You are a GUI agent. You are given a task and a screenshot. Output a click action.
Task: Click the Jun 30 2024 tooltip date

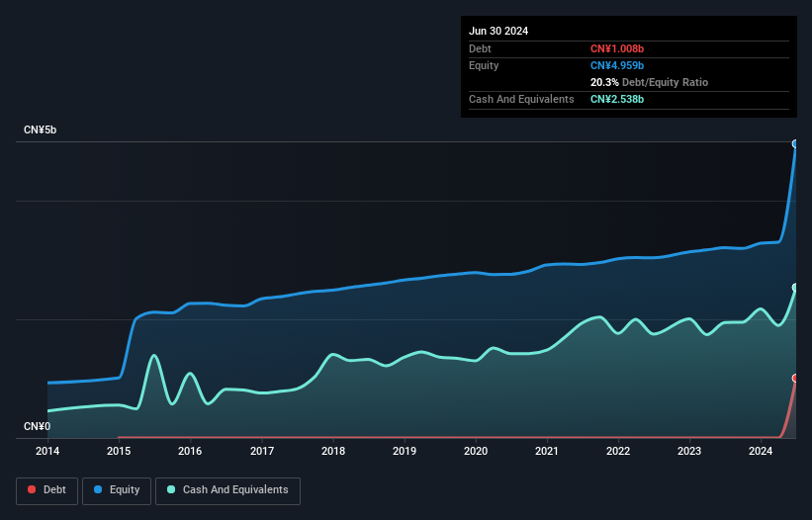click(x=498, y=31)
